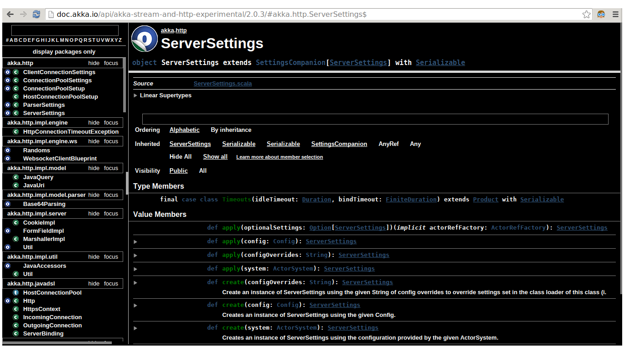Image resolution: width=644 pixels, height=356 pixels.
Task: Expand the create(system: ActorSystem) member details
Action: [x=135, y=328]
